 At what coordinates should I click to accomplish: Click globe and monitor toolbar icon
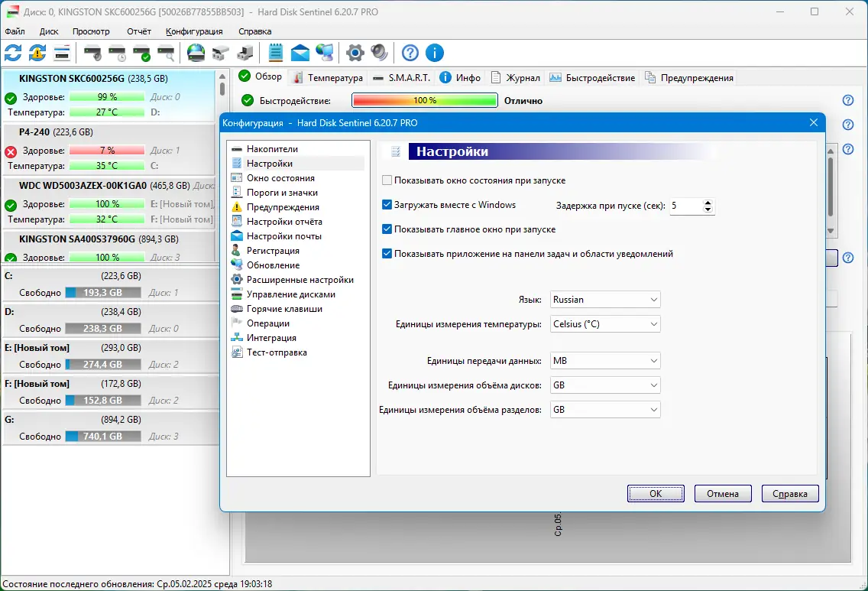point(325,54)
